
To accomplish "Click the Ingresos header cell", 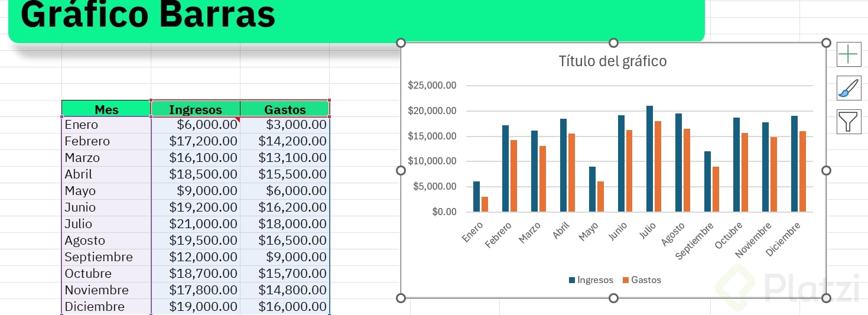I will tap(196, 109).
